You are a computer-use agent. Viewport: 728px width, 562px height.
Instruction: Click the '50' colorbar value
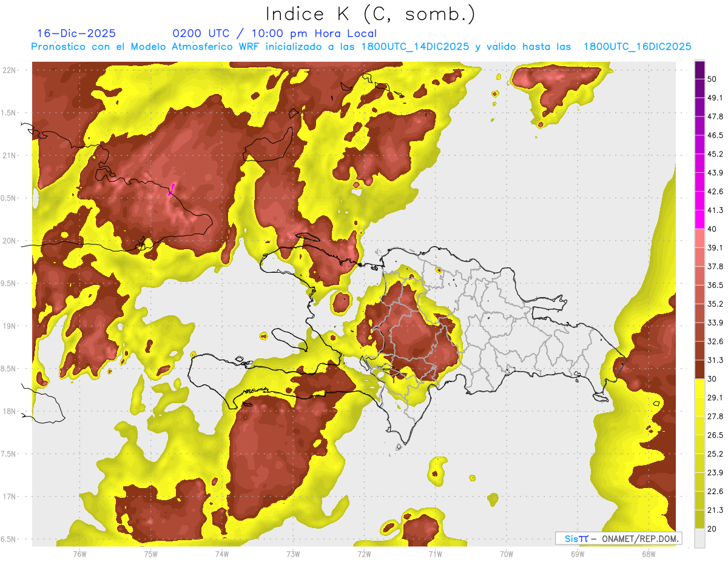pos(712,79)
